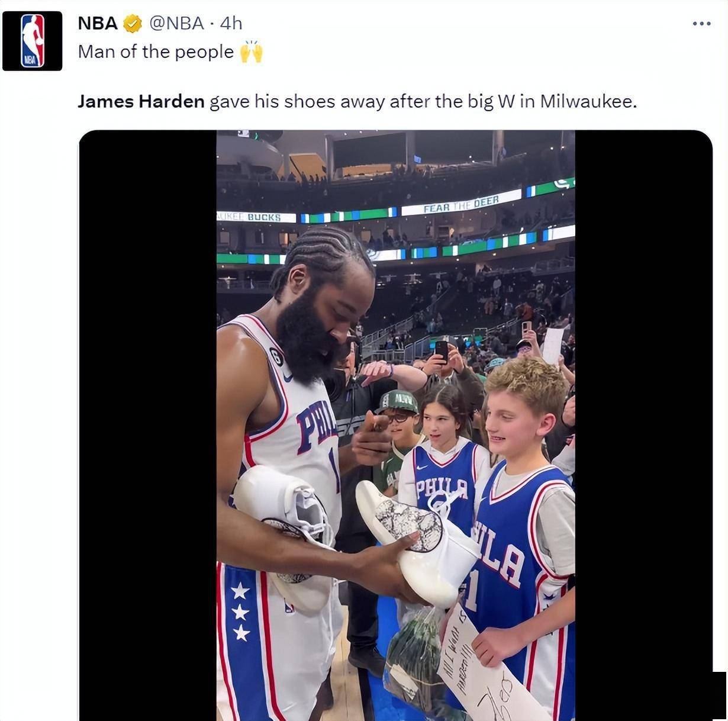The image size is (728, 721).
Task: Open the NBA display name profile link
Action: coord(98,24)
